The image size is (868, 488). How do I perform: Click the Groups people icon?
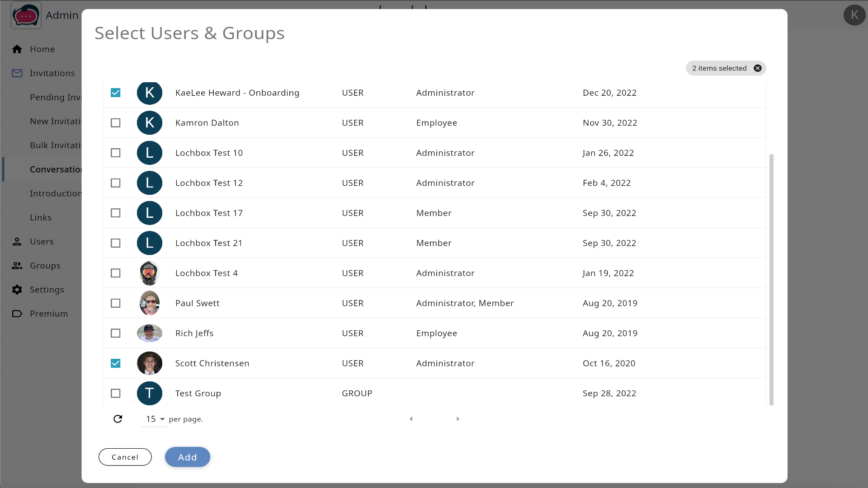pyautogui.click(x=17, y=266)
